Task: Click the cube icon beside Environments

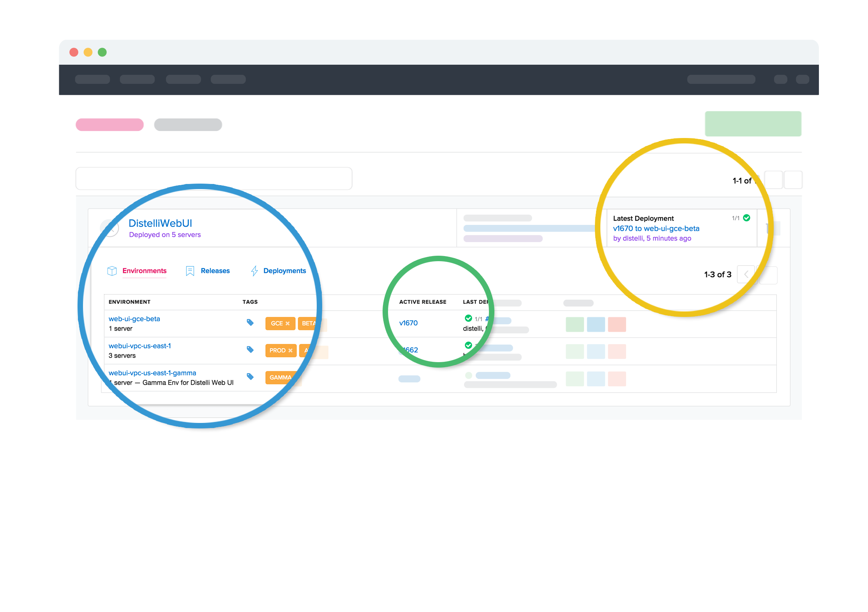Action: [x=112, y=271]
